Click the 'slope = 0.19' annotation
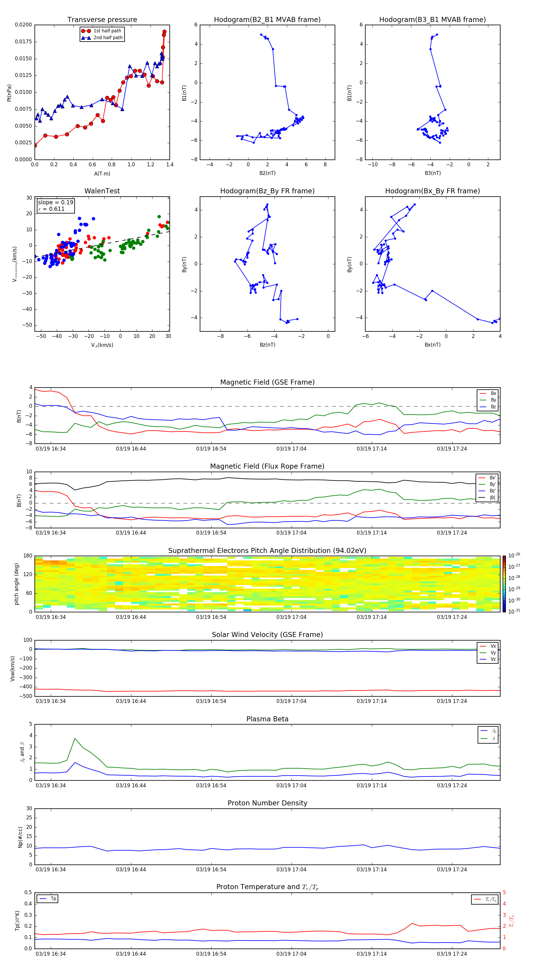Screen dimensions: 535x980 pyautogui.click(x=56, y=203)
